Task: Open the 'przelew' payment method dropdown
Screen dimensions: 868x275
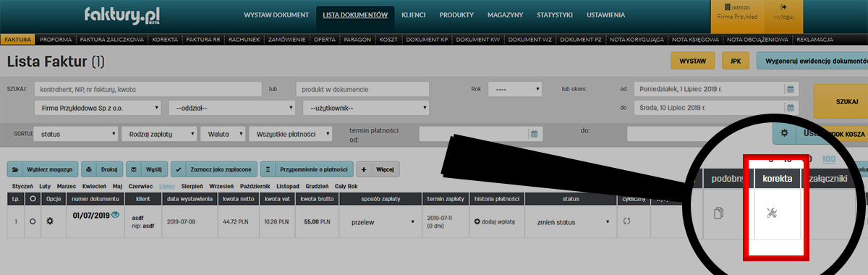Action: [383, 222]
